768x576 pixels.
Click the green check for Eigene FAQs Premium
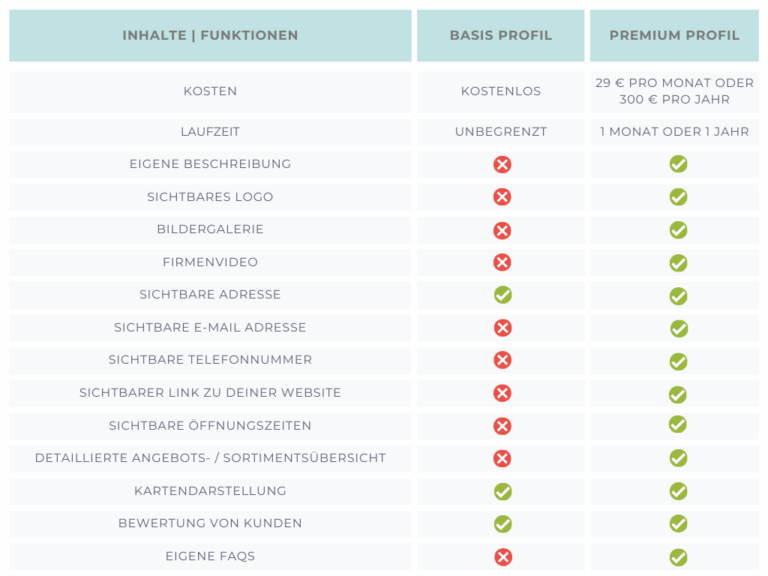click(x=678, y=557)
